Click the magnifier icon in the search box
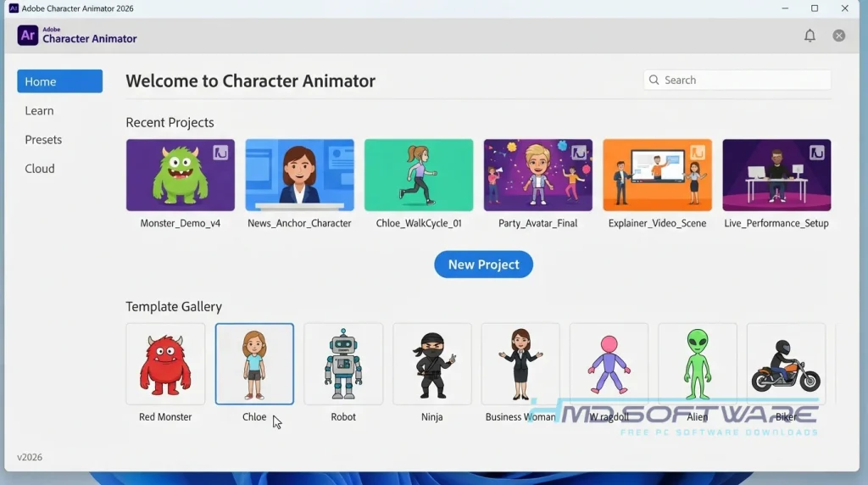 pyautogui.click(x=654, y=80)
